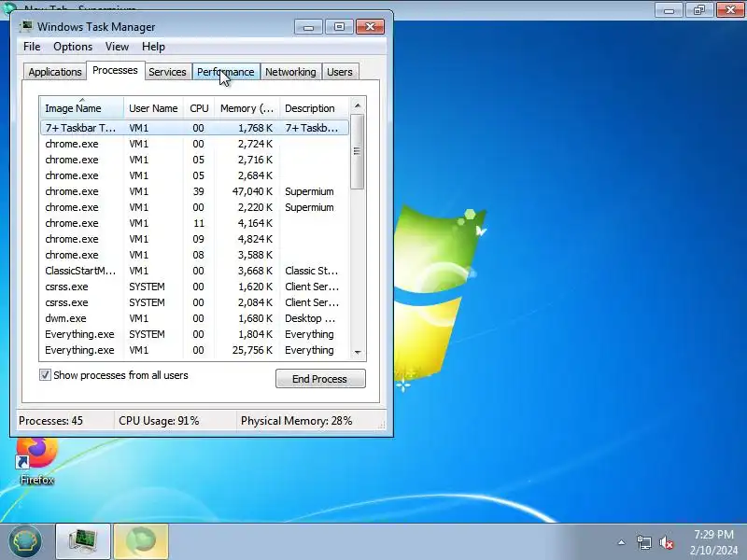This screenshot has width=747, height=560.
Task: Open the muted volume tray icon
Action: point(666,542)
